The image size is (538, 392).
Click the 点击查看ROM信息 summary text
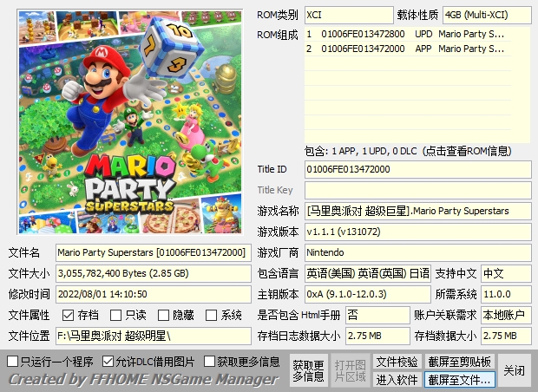[x=417, y=150]
